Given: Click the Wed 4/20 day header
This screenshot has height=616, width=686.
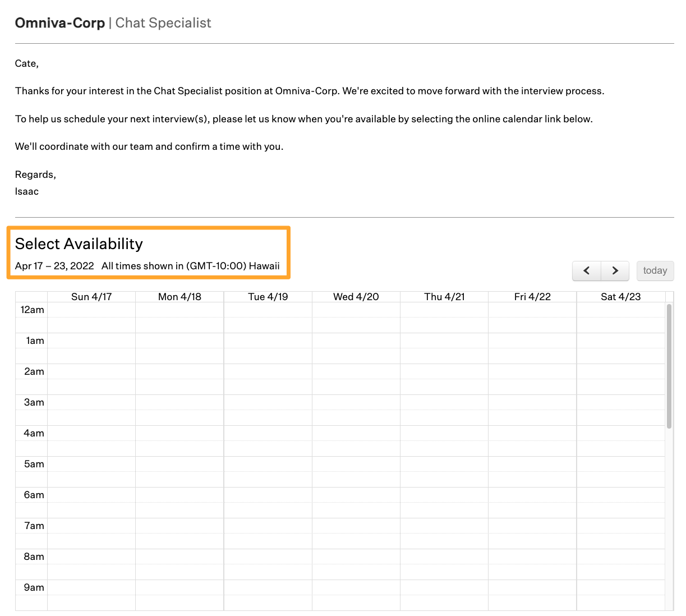Looking at the screenshot, I should point(356,296).
